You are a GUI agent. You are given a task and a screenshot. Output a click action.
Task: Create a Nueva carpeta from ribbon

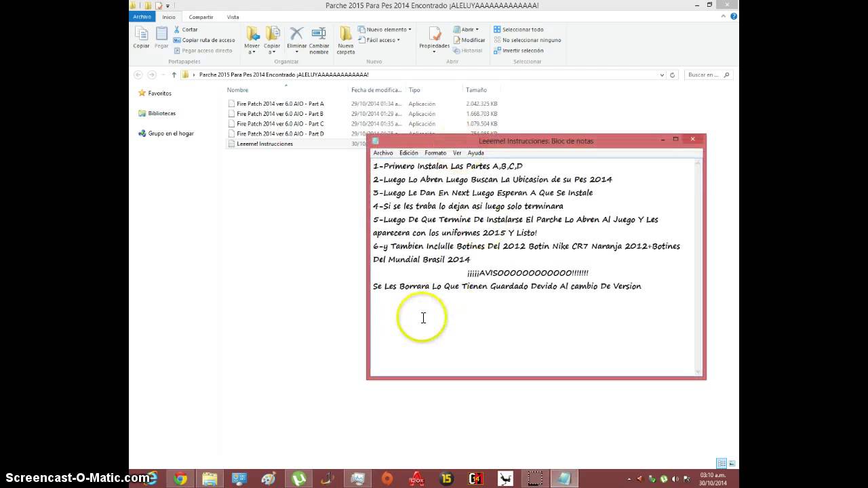click(346, 41)
